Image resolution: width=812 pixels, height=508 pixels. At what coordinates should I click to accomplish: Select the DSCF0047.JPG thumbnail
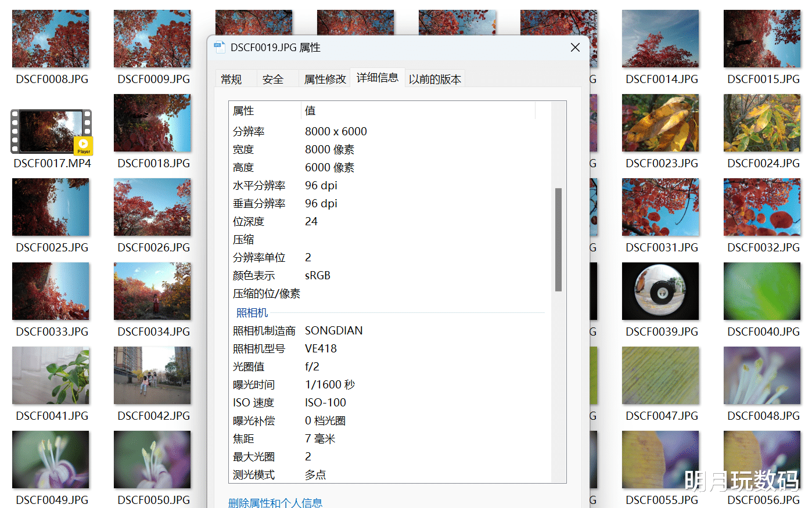(660, 375)
